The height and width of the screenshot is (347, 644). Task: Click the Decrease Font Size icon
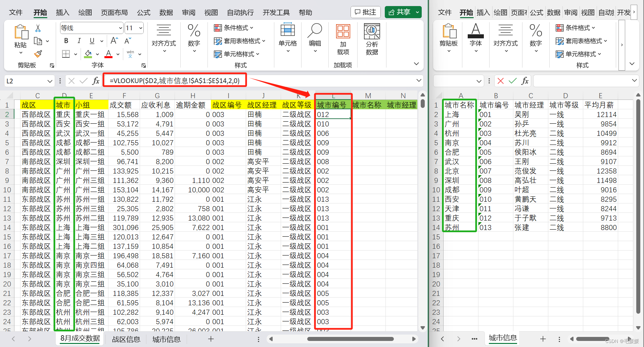128,41
